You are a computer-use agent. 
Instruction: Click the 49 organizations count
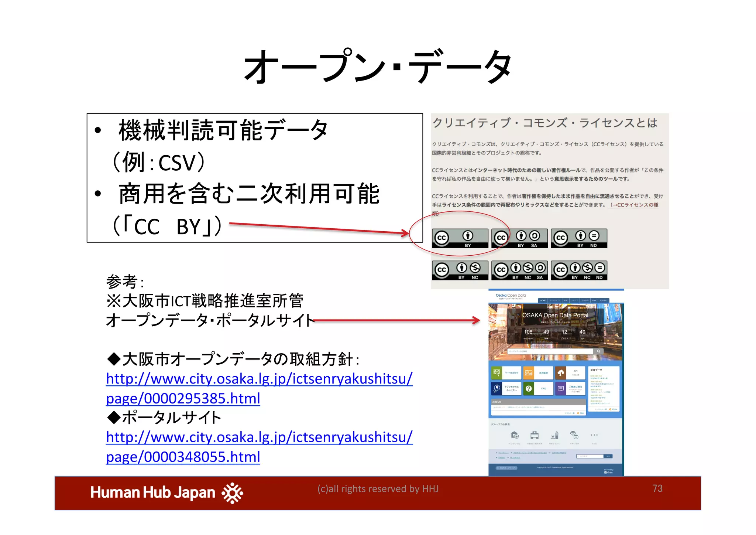(x=546, y=332)
